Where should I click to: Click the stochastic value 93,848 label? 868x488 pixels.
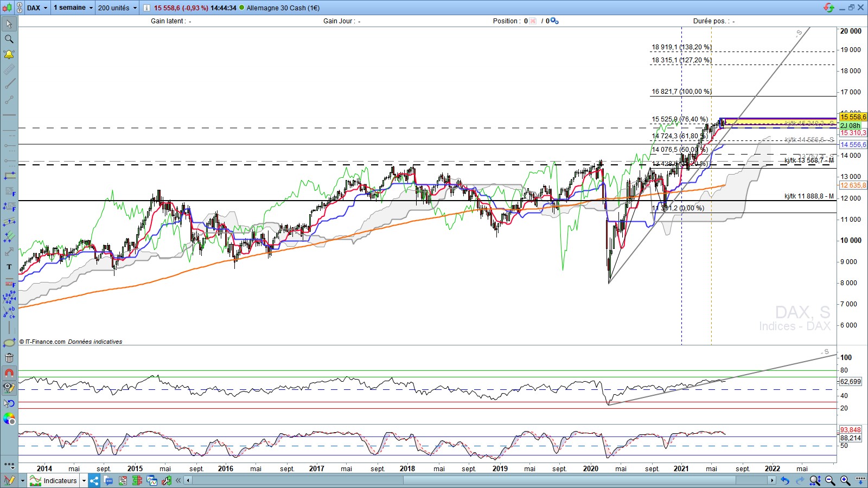(851, 430)
